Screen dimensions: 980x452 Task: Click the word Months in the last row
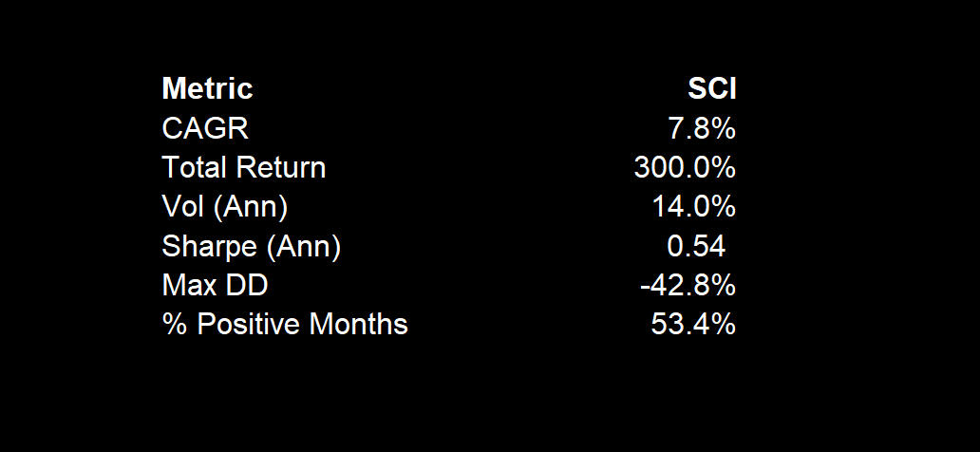357,325
